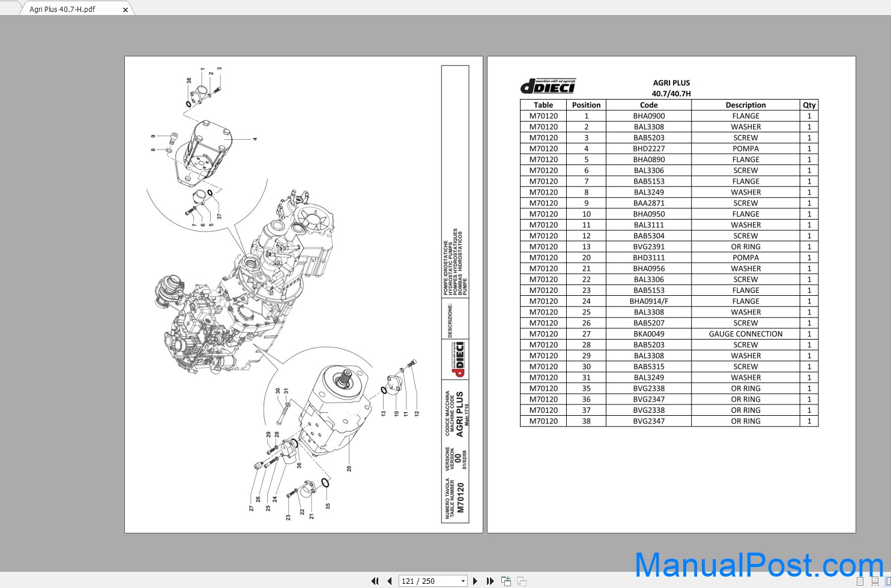Select code BHA0900 in the table
The width and height of the screenshot is (891, 588).
point(648,116)
